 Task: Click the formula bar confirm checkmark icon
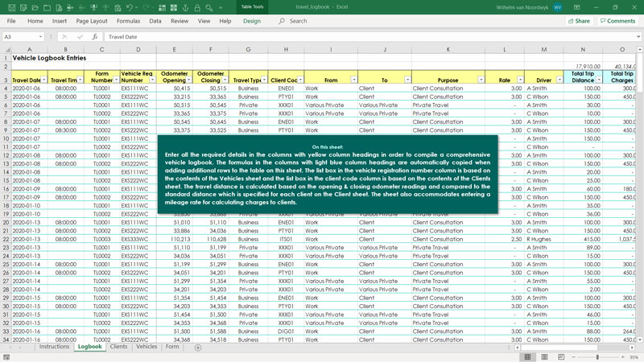click(80, 36)
